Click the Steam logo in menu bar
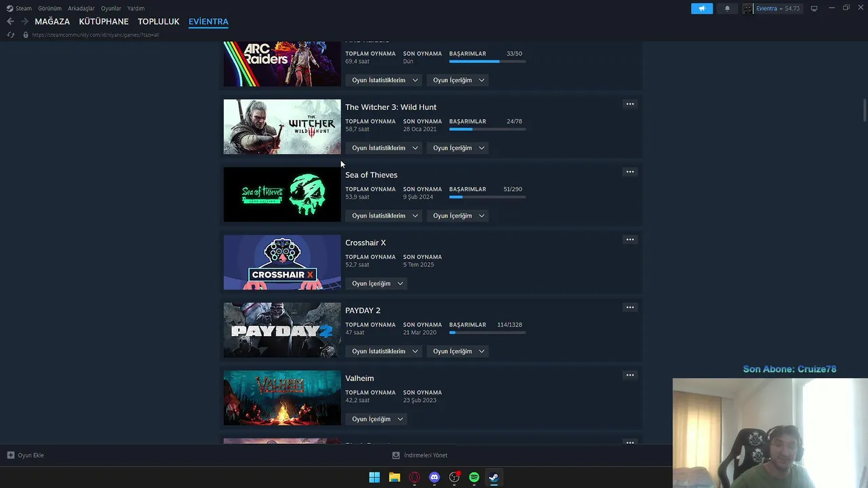 click(9, 8)
